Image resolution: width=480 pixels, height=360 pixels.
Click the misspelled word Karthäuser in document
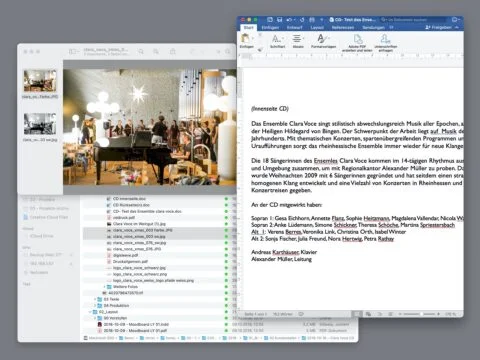click(285, 252)
